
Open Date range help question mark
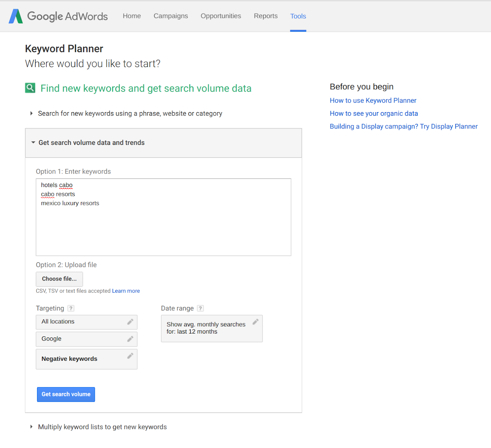[200, 308]
